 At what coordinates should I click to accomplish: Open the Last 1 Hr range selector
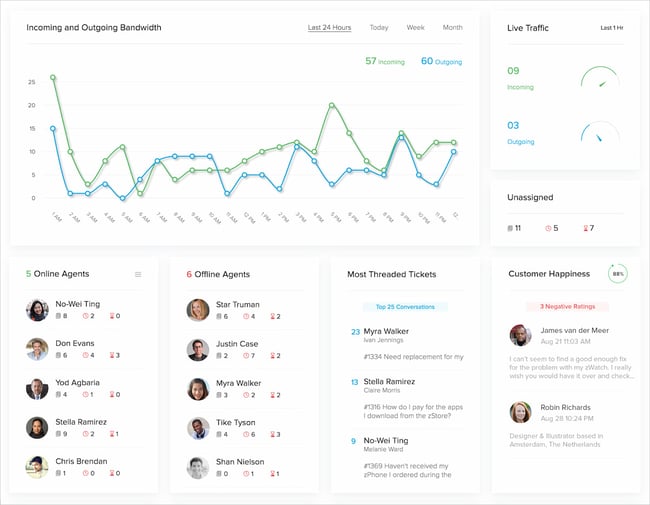click(x=612, y=28)
